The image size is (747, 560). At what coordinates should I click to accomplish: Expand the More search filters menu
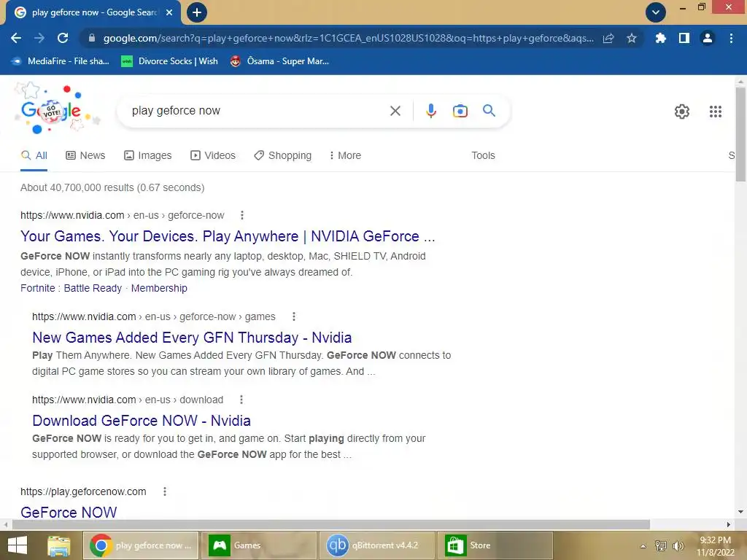[x=345, y=156]
